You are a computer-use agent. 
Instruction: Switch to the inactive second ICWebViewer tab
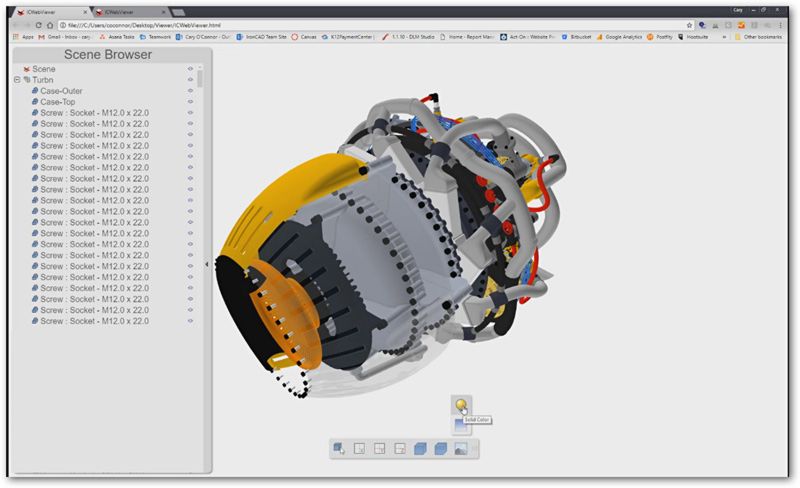pyautogui.click(x=130, y=12)
